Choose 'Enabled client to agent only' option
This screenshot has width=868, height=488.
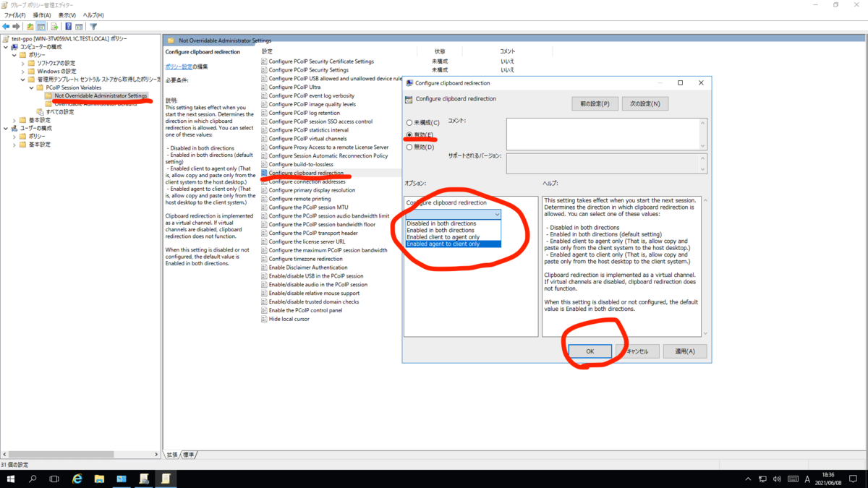454,237
